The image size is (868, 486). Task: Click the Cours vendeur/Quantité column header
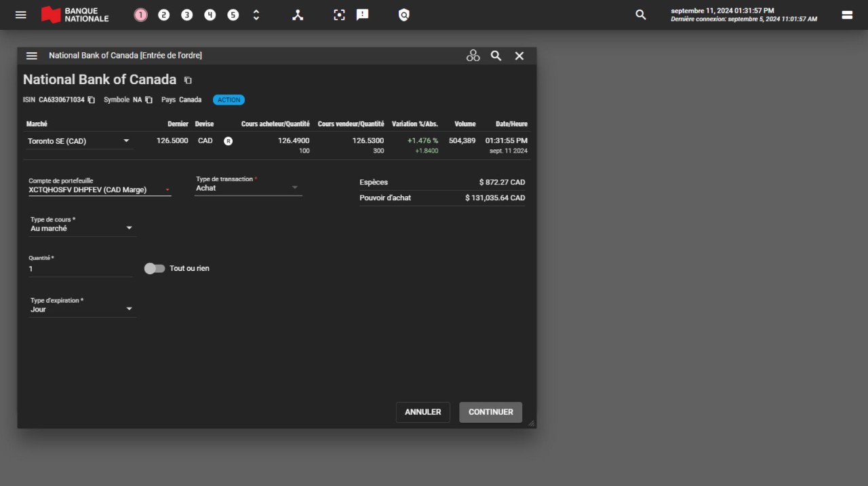click(351, 124)
